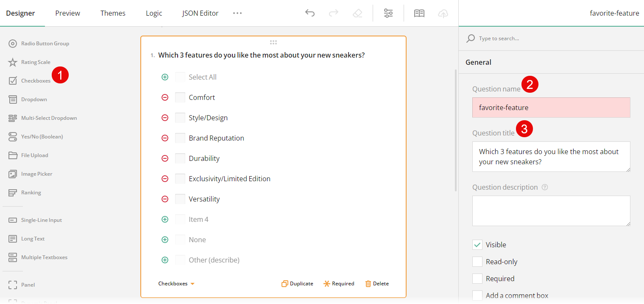This screenshot has width=644, height=304.
Task: Switch to the Preview tab
Action: (67, 13)
